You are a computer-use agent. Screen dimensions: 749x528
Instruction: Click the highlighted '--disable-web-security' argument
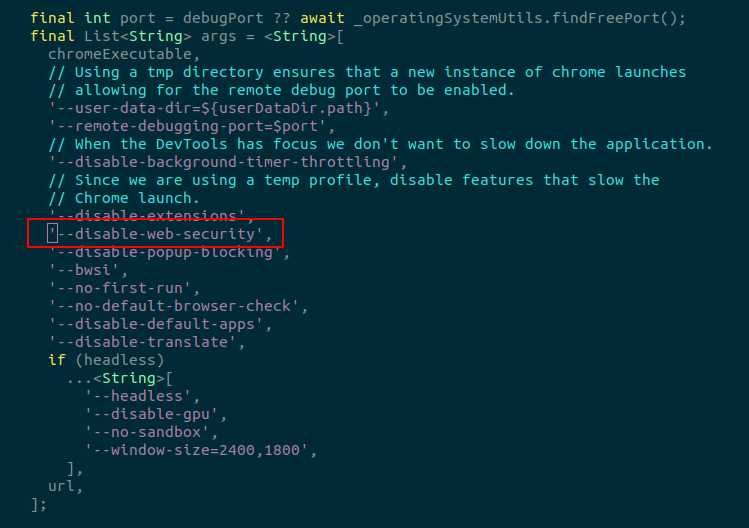(x=158, y=234)
